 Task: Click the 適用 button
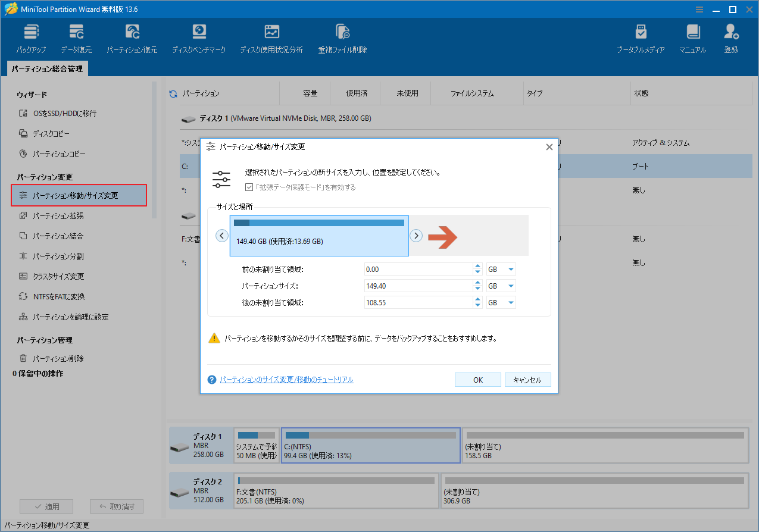click(46, 507)
